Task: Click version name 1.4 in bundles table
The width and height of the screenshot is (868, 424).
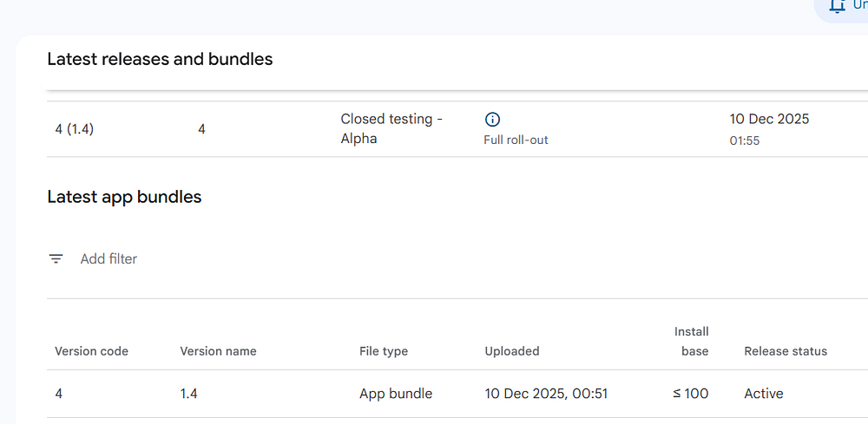Action: point(190,394)
